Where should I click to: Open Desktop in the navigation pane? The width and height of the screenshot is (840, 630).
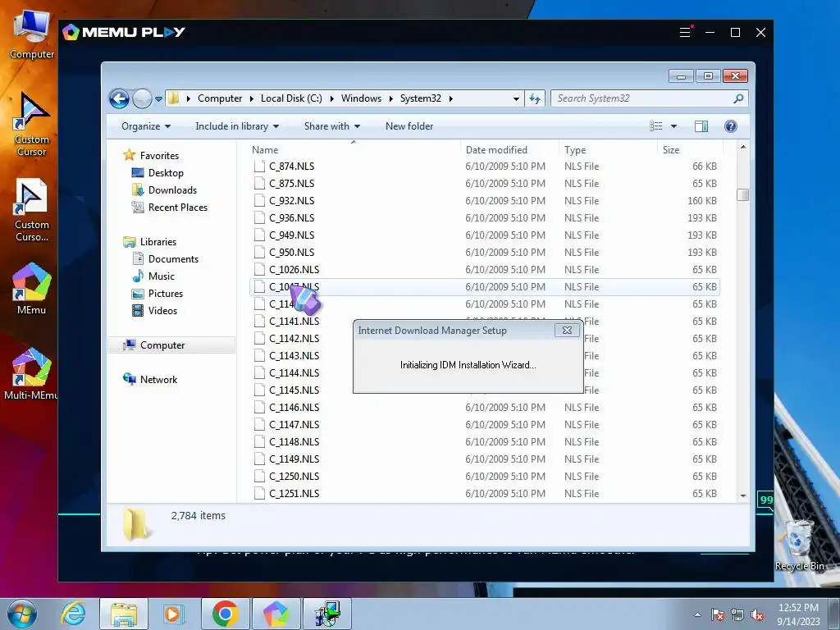click(166, 172)
